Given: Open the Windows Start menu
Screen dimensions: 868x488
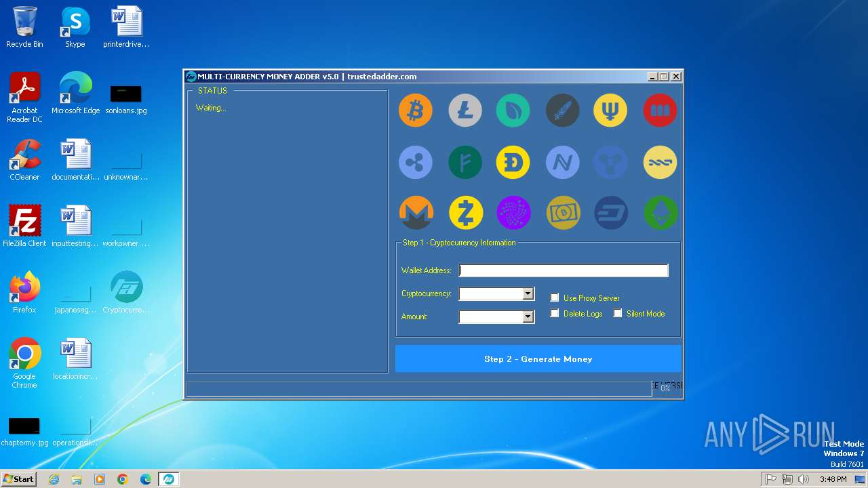Looking at the screenshot, I should pyautogui.click(x=19, y=479).
